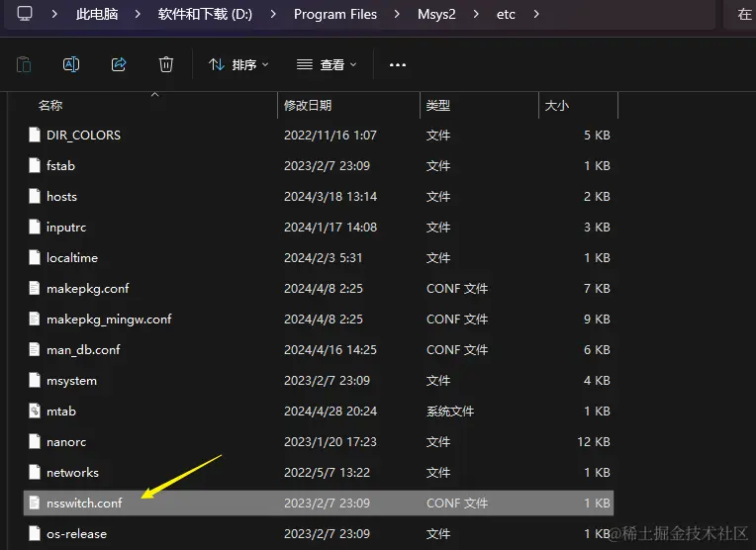This screenshot has width=756, height=550.
Task: Click the file icon of makepkg_mingw.conf
Action: click(35, 320)
